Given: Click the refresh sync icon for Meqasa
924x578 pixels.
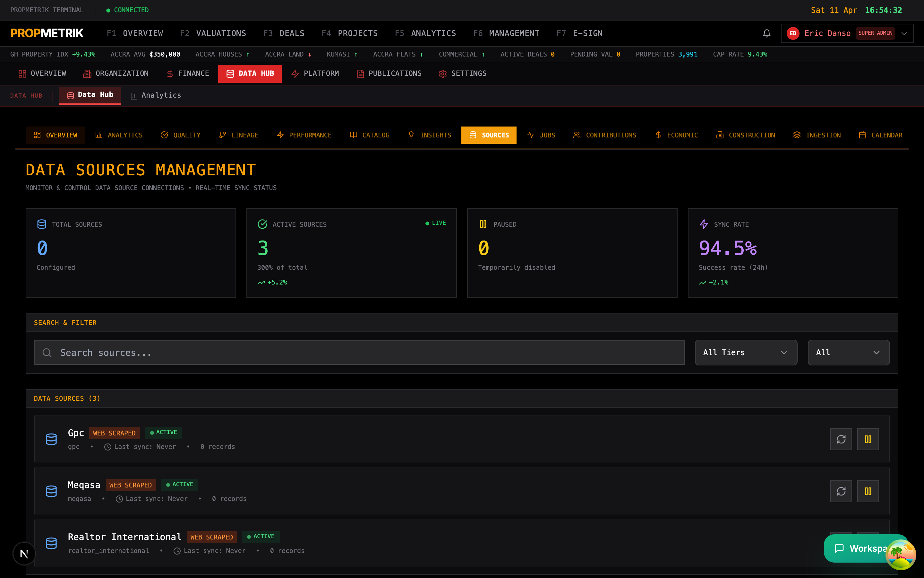Looking at the screenshot, I should 841,491.
